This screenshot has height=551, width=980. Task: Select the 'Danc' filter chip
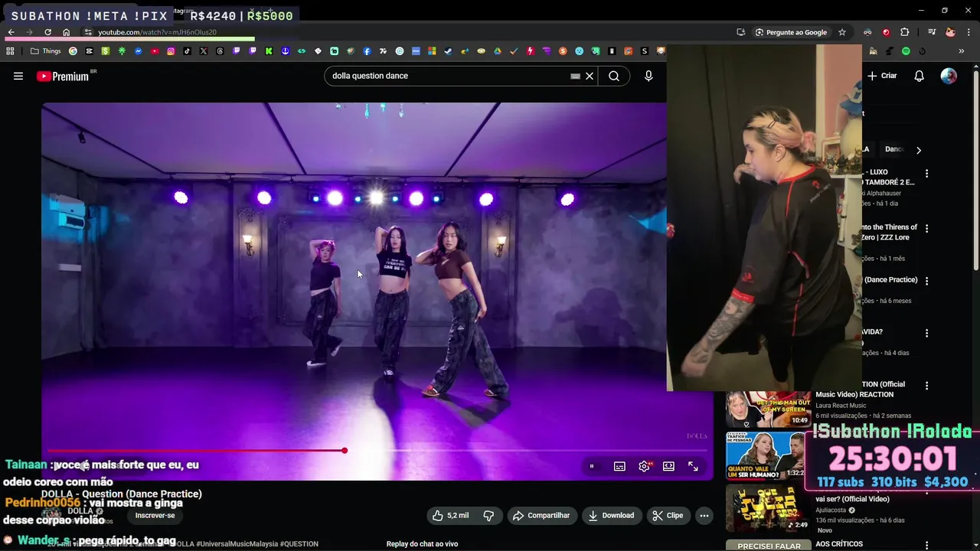click(894, 149)
